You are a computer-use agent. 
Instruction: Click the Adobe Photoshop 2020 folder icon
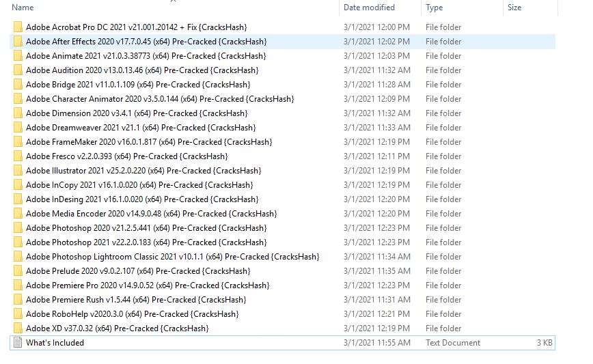[x=18, y=228]
